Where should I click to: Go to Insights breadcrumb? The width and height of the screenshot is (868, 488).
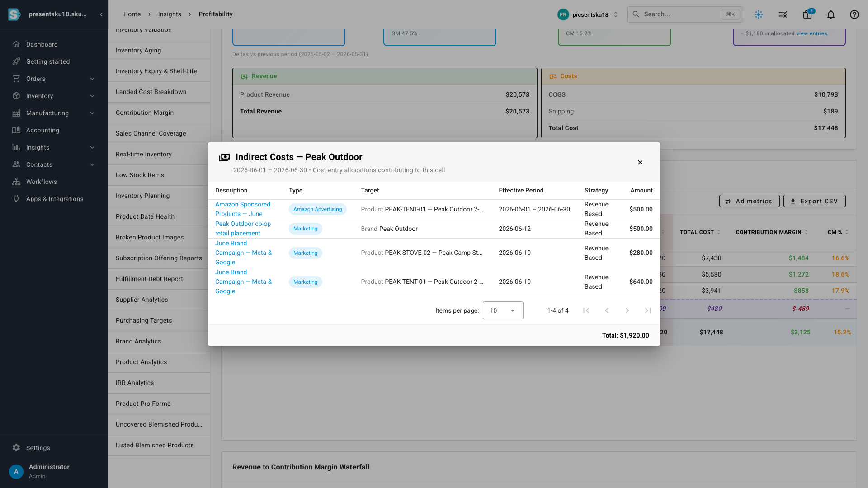[170, 14]
